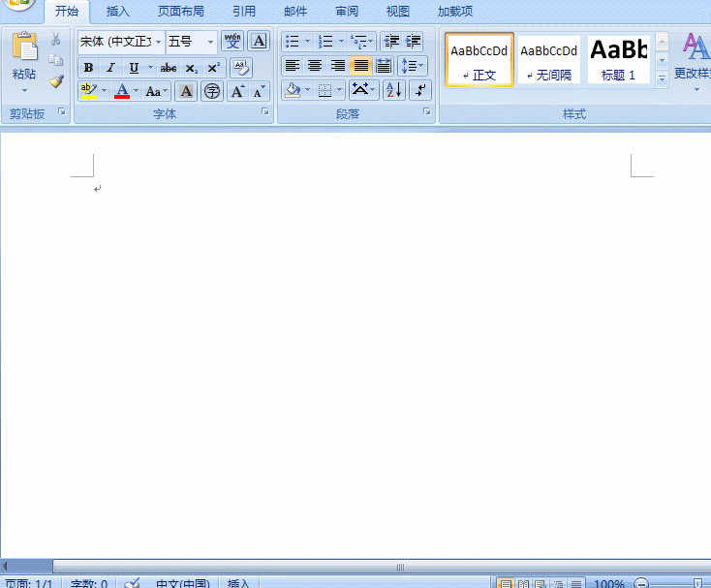Open the Change Case Aa dropdown
This screenshot has width=711, height=588.
coord(156,91)
